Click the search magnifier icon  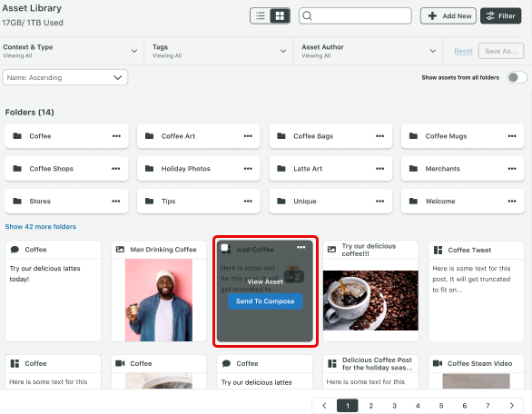(307, 15)
